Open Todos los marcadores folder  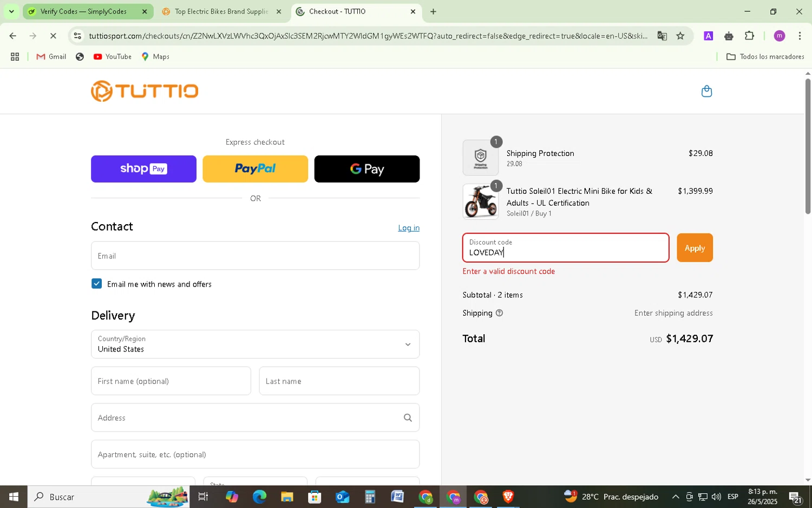(765, 56)
